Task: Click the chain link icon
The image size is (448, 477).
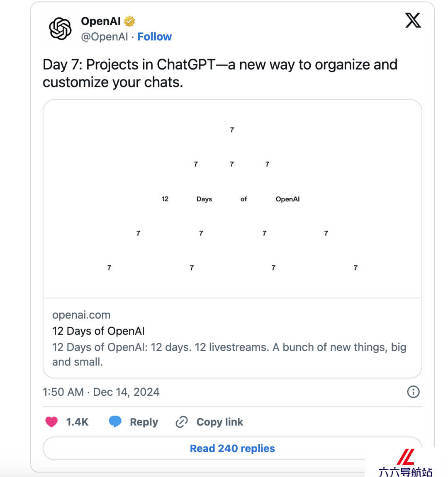Action: pyautogui.click(x=182, y=422)
